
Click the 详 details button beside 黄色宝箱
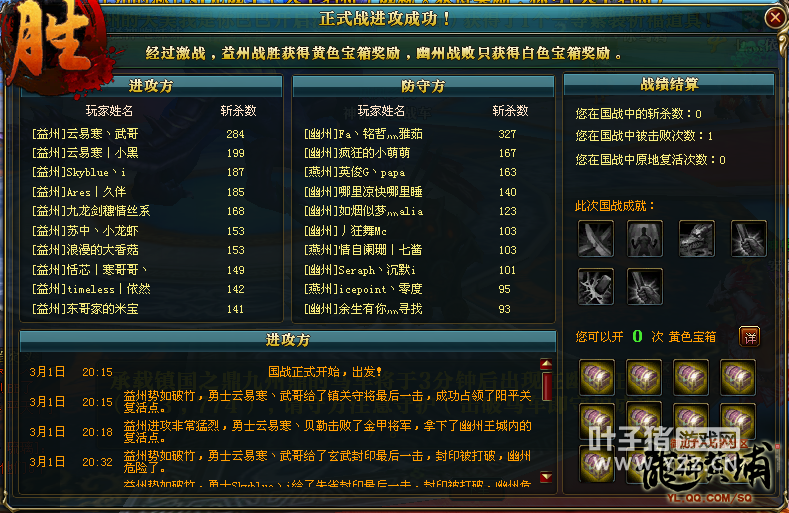coord(750,337)
